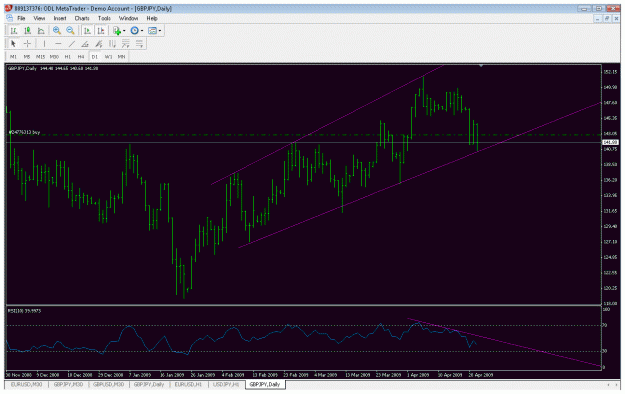Viewport: 625px width, 394px height.
Task: Open the File menu
Action: (21, 18)
